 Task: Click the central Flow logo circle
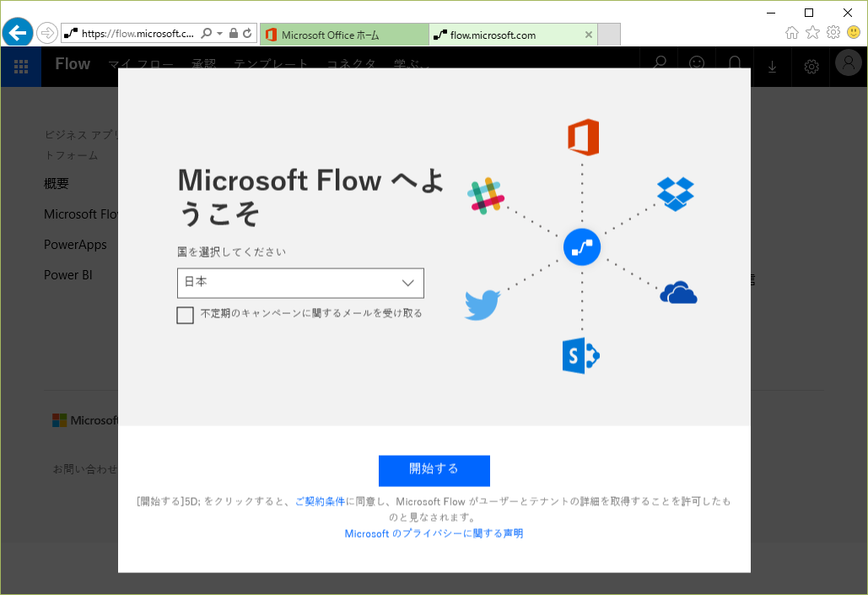click(x=582, y=247)
